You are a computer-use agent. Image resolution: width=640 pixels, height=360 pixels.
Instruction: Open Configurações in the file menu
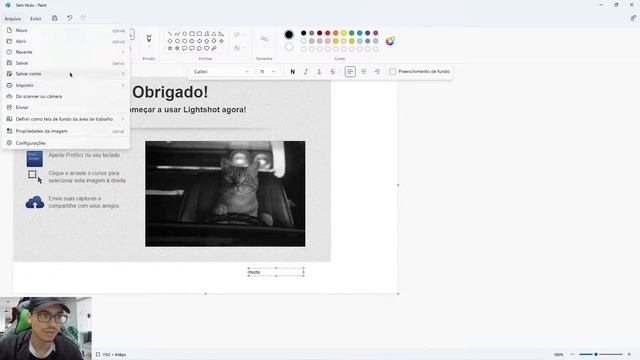click(66, 143)
